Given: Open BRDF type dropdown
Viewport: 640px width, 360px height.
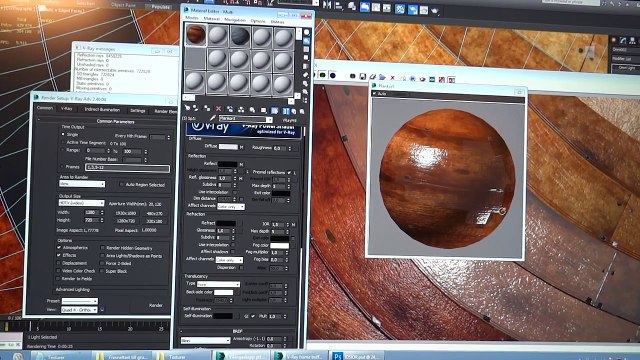Looking at the screenshot, I should pyautogui.click(x=206, y=340).
